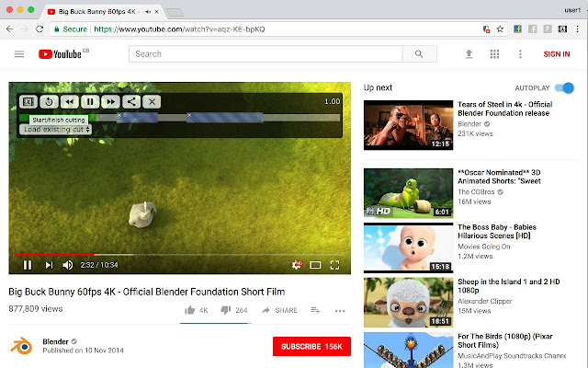The width and height of the screenshot is (588, 368).
Task: Remove the second cut segment via its x
Action: coord(189,115)
